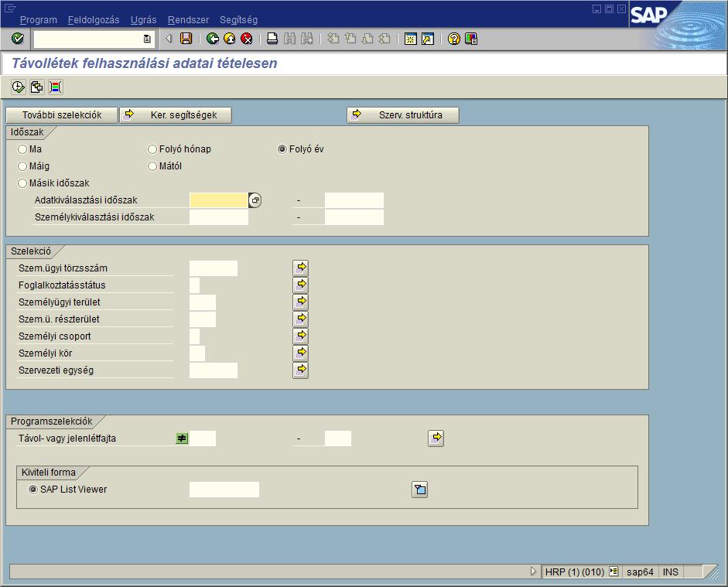Click the Find Next binoculars icon
Image resolution: width=728 pixels, height=587 pixels.
(x=307, y=39)
